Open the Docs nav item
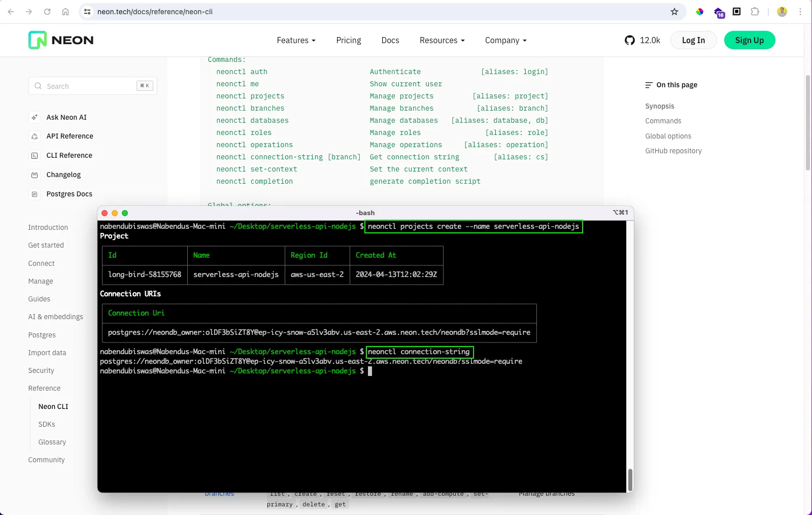Screen dimensions: 812x515 coord(390,40)
